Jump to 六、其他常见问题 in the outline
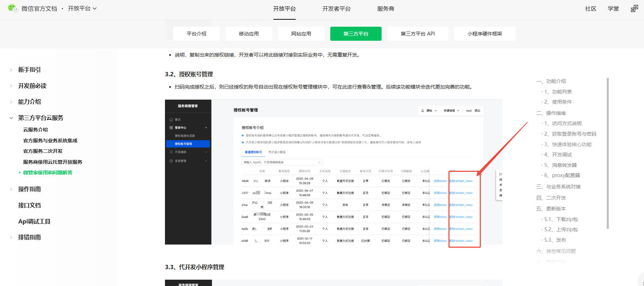This screenshot has height=286, width=644. (x=556, y=251)
